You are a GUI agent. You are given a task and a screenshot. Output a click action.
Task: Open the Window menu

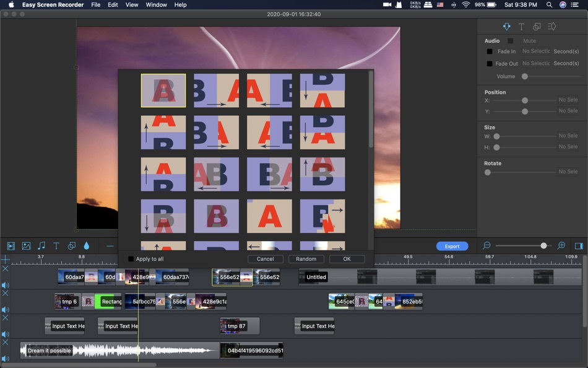[x=156, y=5]
